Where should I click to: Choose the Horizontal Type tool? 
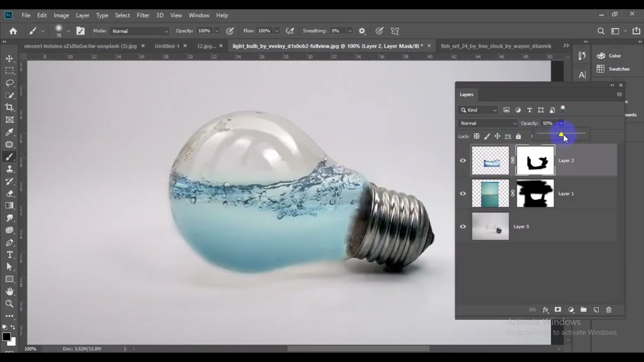pyautogui.click(x=10, y=255)
